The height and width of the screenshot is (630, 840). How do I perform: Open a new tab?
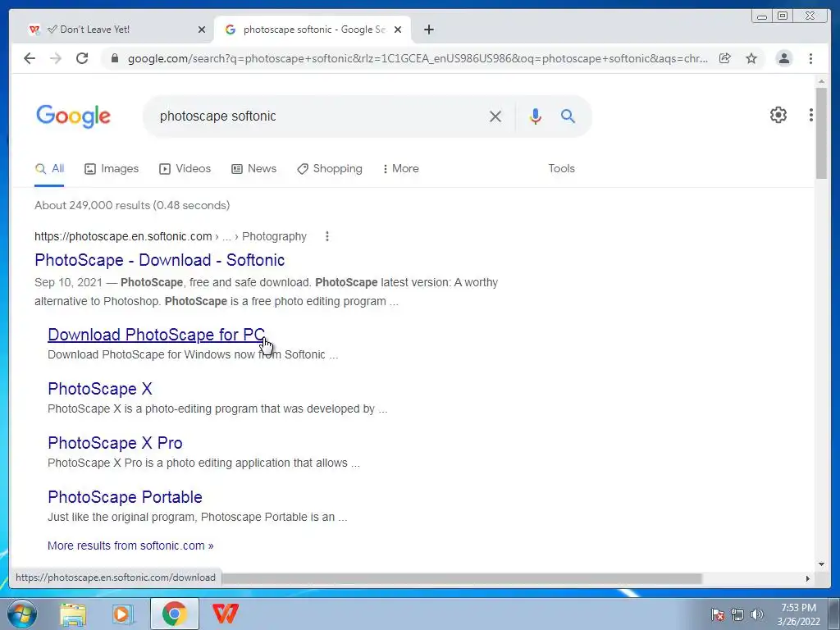point(428,30)
